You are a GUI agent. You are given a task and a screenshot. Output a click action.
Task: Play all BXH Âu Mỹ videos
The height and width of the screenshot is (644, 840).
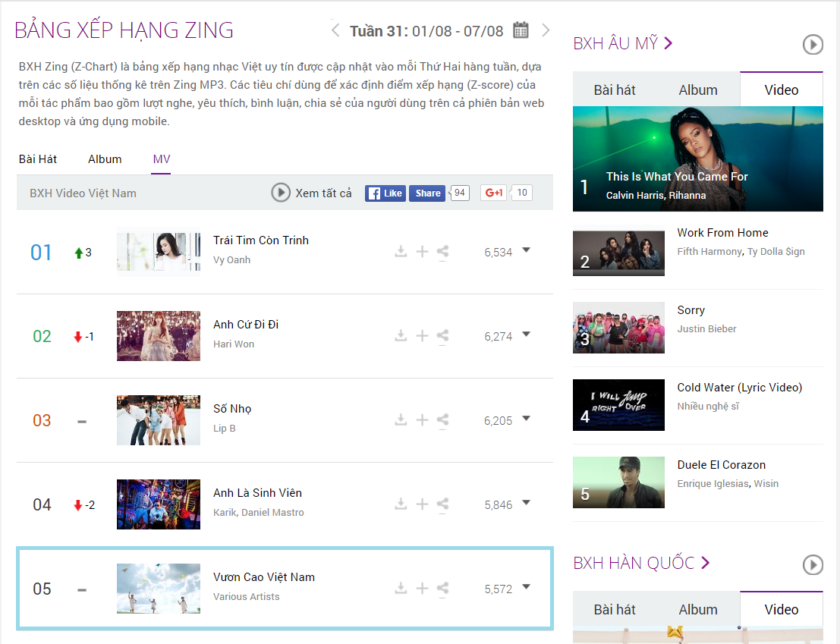[812, 45]
